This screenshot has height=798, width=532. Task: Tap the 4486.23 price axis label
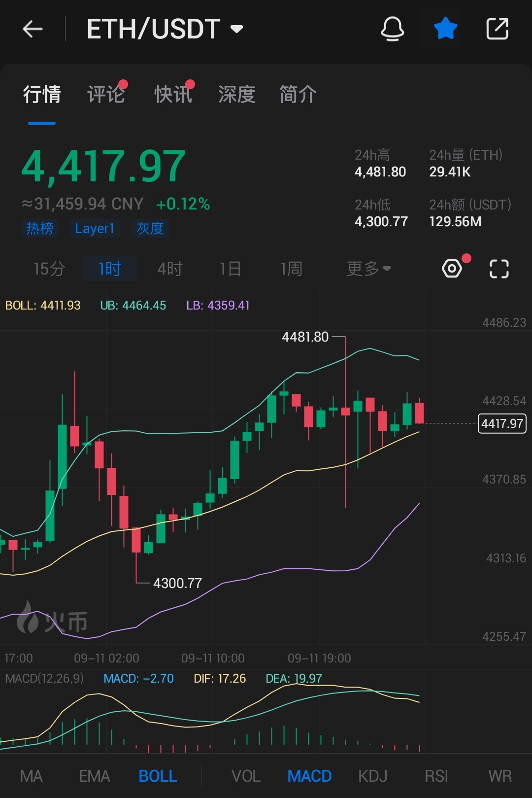[x=504, y=323]
